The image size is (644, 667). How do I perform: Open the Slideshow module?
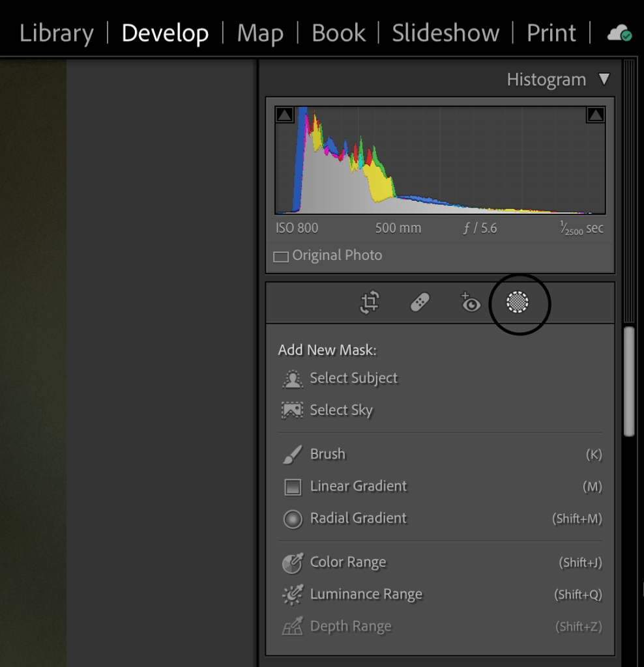tap(445, 33)
